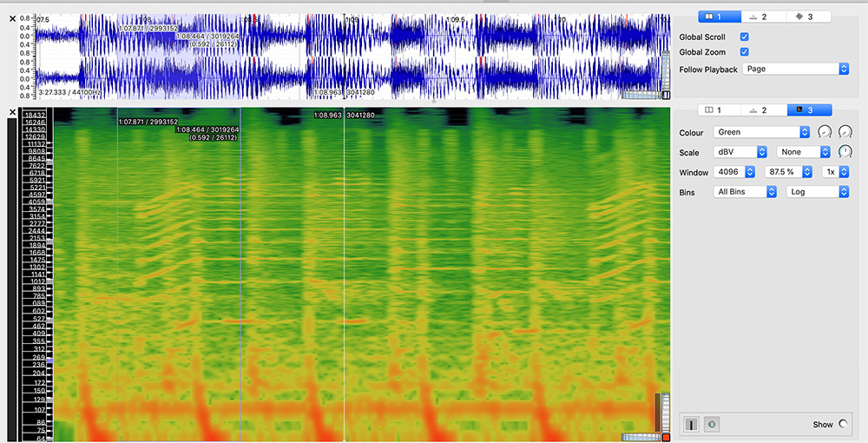
Task: Click the rightmost dial in the Colour row
Action: click(845, 132)
